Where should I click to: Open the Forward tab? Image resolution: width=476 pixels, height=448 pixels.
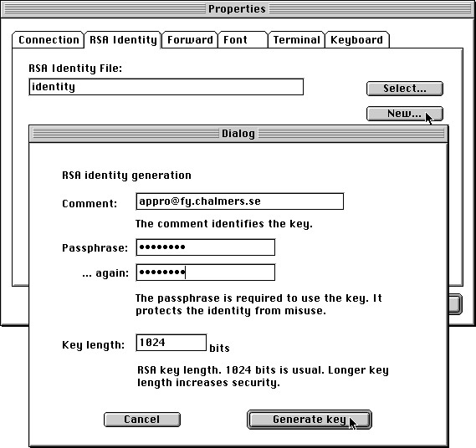tap(190, 40)
